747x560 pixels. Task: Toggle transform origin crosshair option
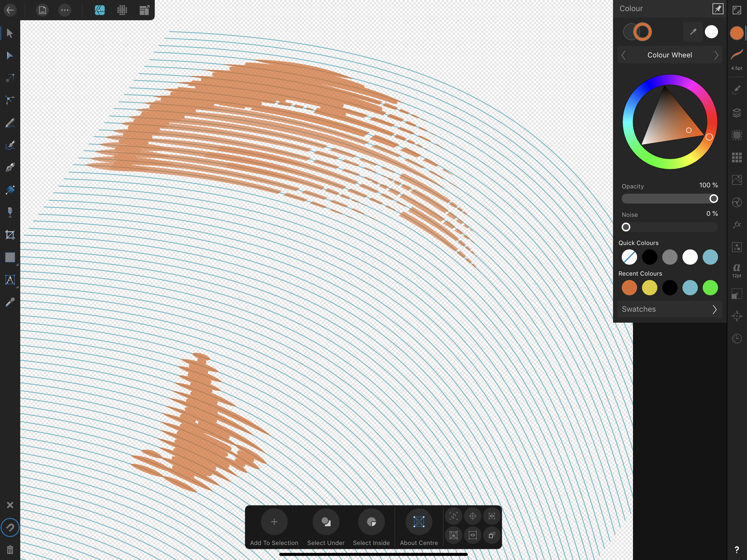pyautogui.click(x=472, y=516)
